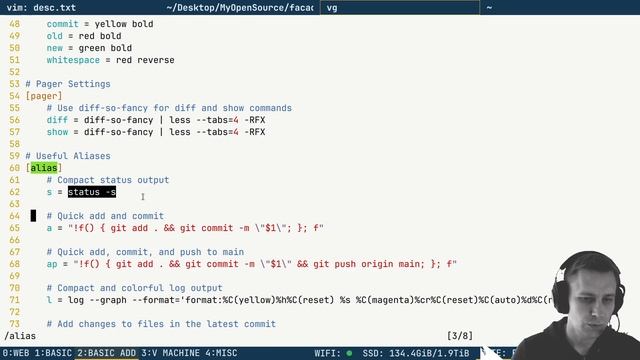Screen dimensions: 640x360
Task: Switch to tmux window 4:MISC
Action: point(221,353)
